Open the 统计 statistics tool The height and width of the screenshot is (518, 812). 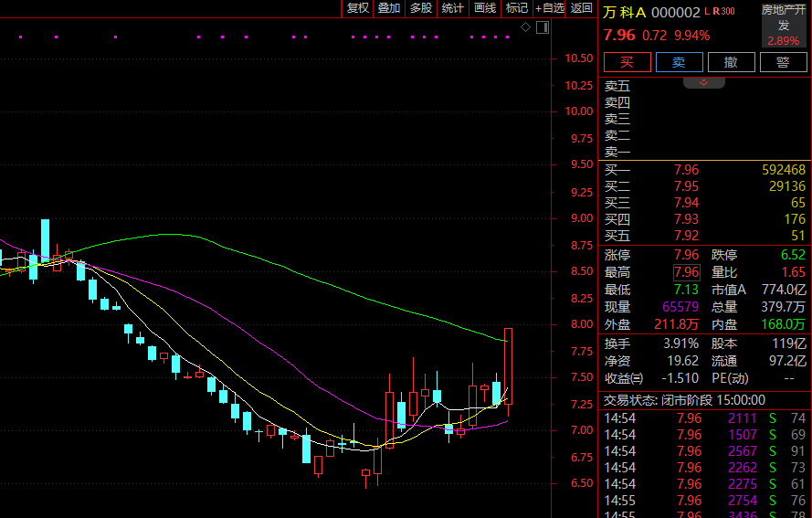tap(453, 8)
